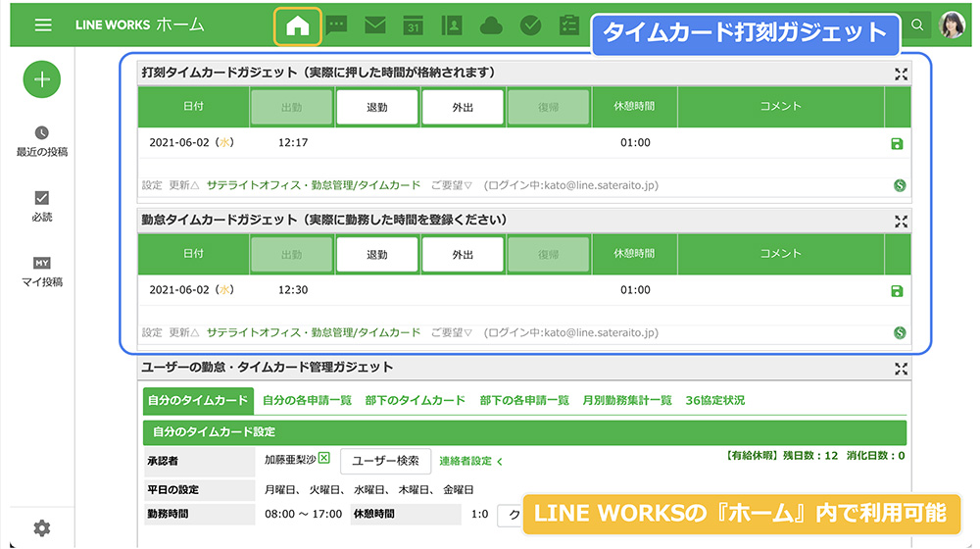This screenshot has height=549, width=980.
Task: Remove approver 加藤亜梨沙 with x box
Action: click(323, 459)
